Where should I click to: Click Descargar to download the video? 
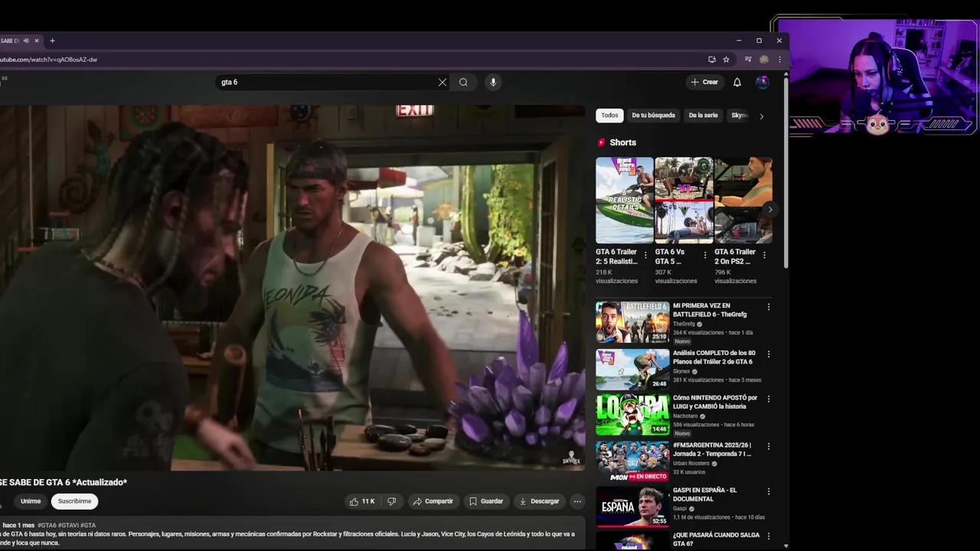tap(539, 501)
